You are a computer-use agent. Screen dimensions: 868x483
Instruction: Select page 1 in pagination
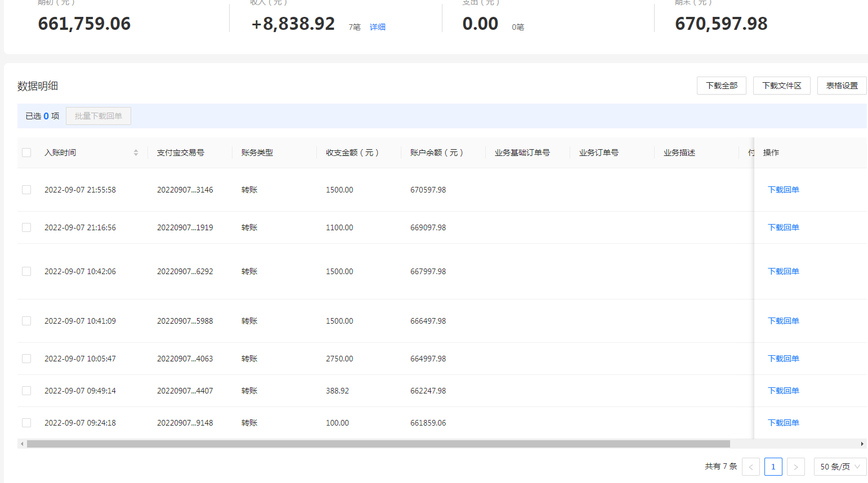773,467
